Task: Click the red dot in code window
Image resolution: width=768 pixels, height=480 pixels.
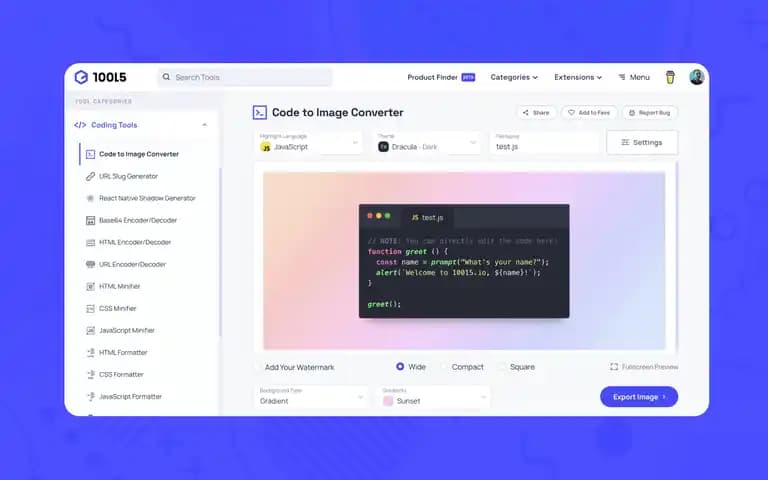Action: tap(370, 216)
